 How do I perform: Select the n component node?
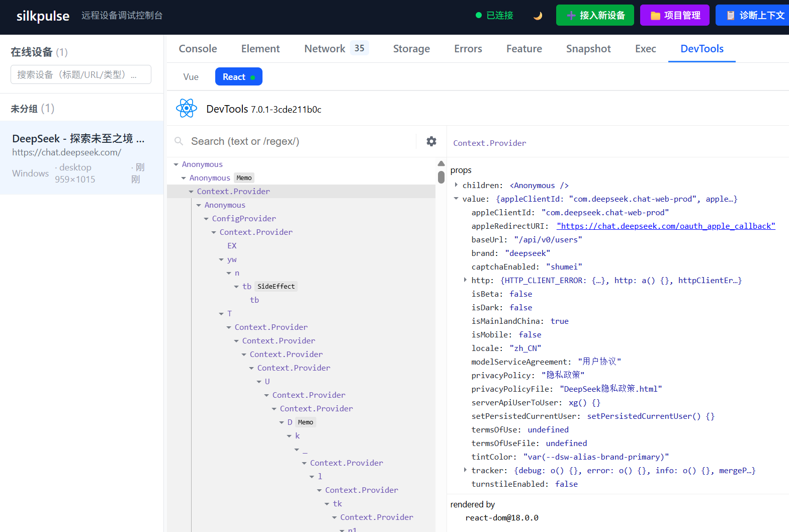pyautogui.click(x=237, y=273)
